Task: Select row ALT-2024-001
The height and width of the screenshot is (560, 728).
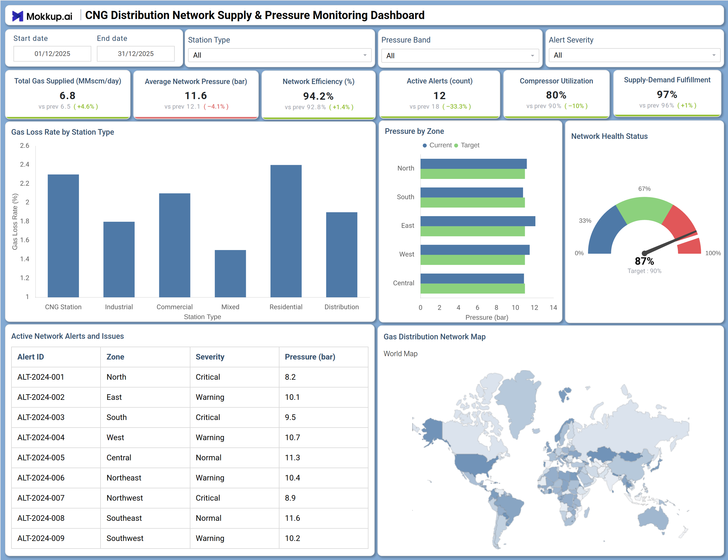Action: (x=190, y=377)
